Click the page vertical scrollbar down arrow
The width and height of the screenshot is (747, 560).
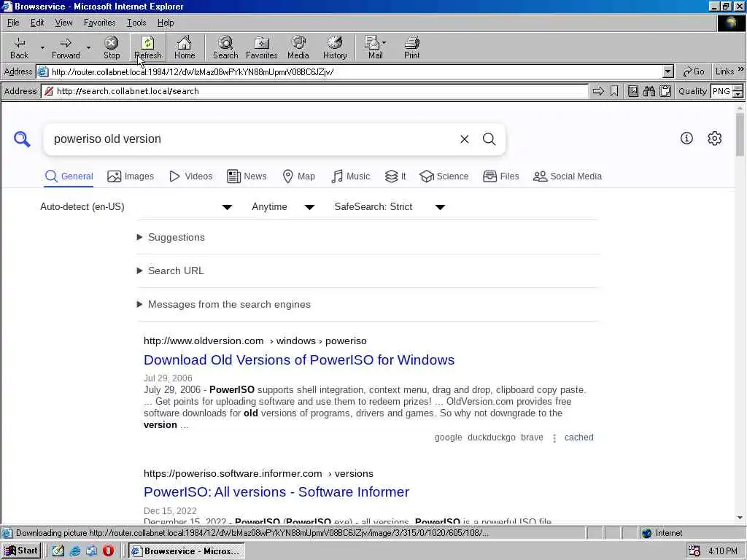(740, 518)
